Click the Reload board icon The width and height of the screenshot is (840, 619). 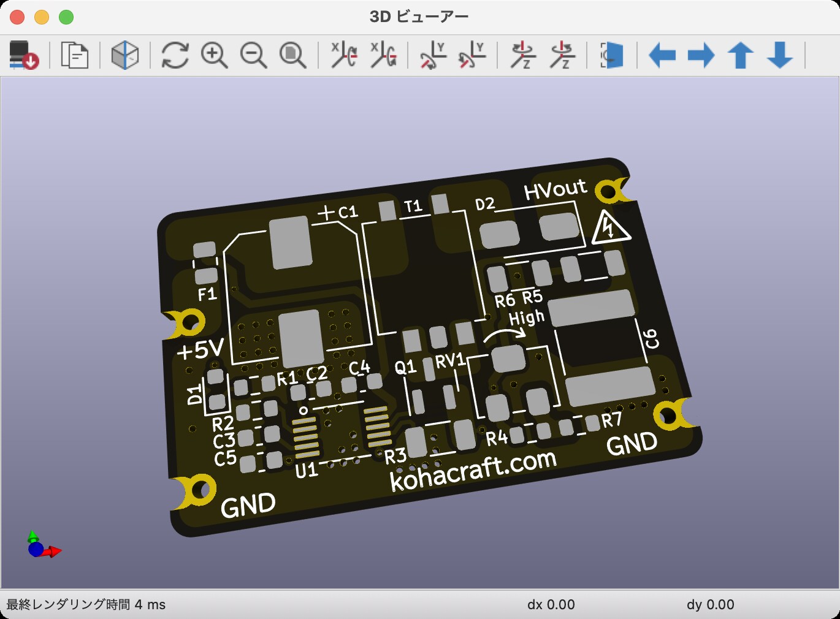(24, 55)
